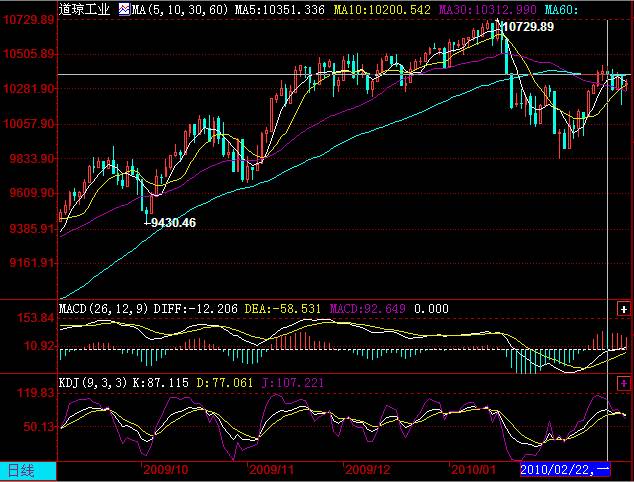Expand the KDJ panel with its plus button

click(623, 383)
